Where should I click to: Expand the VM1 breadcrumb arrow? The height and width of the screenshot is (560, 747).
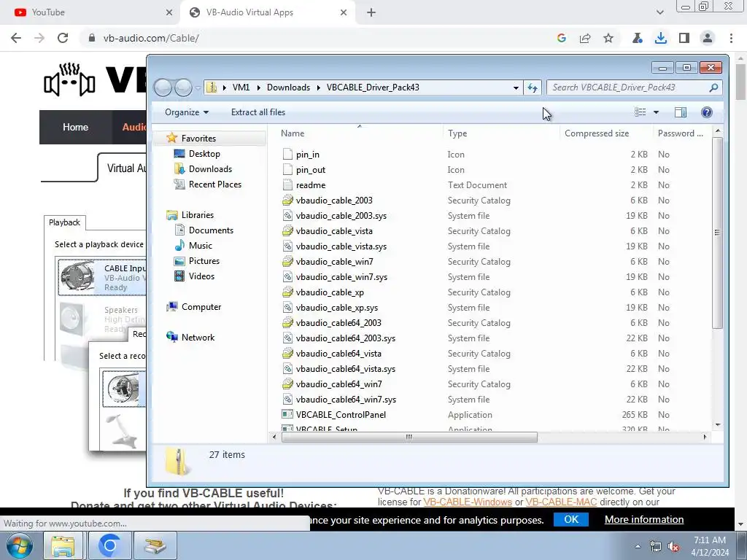tap(259, 87)
